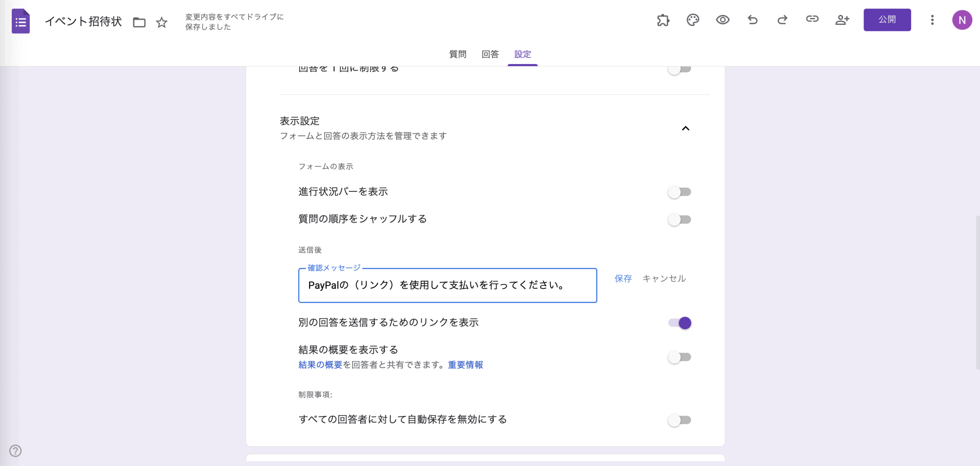
Task: Add collaborators with person-plus icon
Action: tap(842, 20)
